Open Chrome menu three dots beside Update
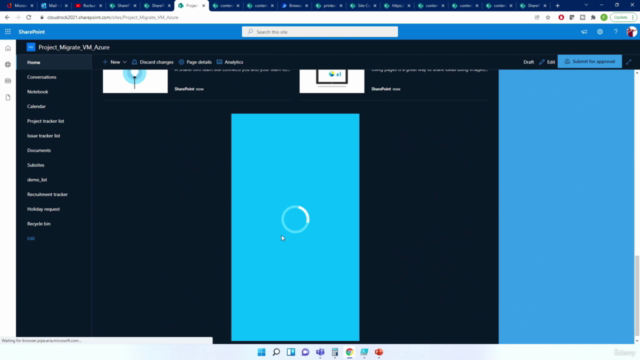The width and height of the screenshot is (640, 360). (633, 18)
